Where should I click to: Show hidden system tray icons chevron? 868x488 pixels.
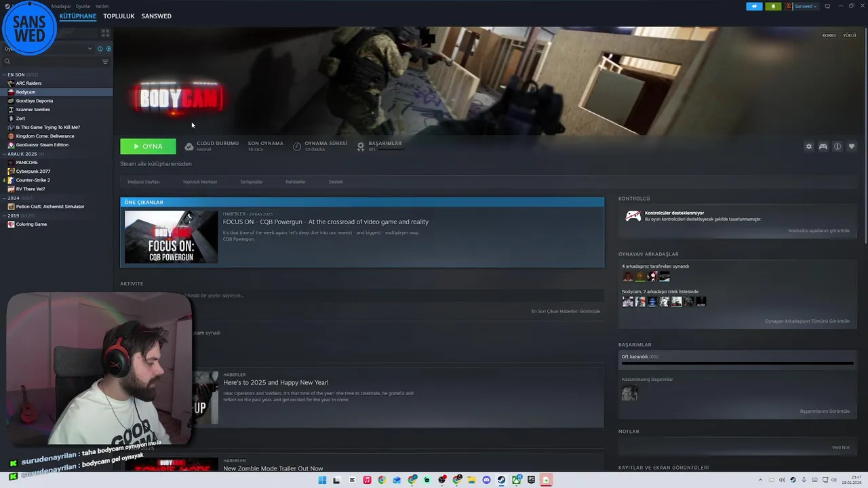pos(759,480)
